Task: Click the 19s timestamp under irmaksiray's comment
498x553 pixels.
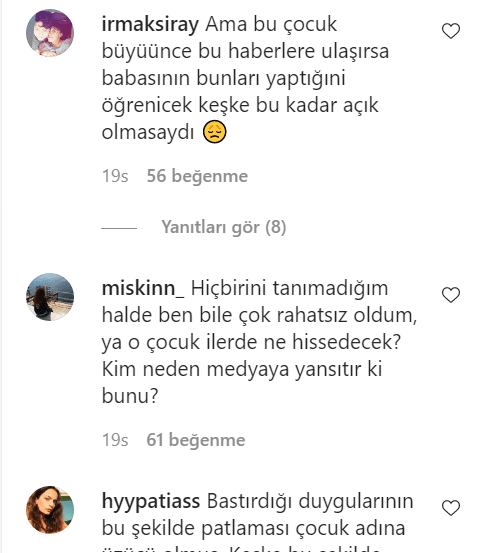Action: [x=115, y=176]
